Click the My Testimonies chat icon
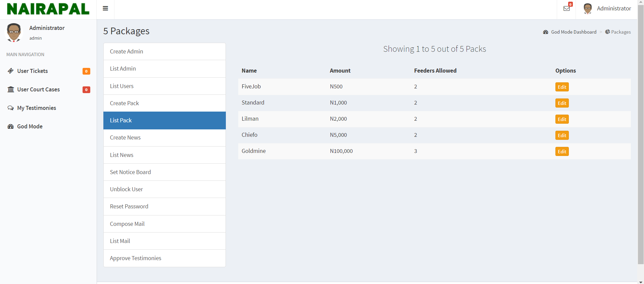The height and width of the screenshot is (284, 644). (x=11, y=108)
